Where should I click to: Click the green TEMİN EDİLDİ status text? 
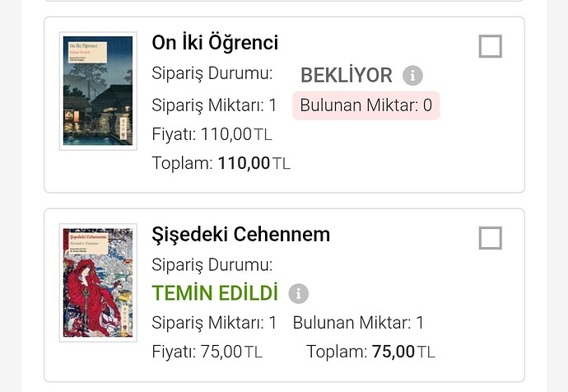point(215,293)
